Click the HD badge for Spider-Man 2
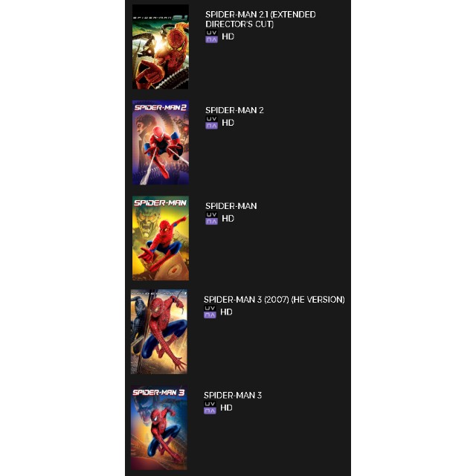Viewport: 476px width, 476px height. click(228, 123)
